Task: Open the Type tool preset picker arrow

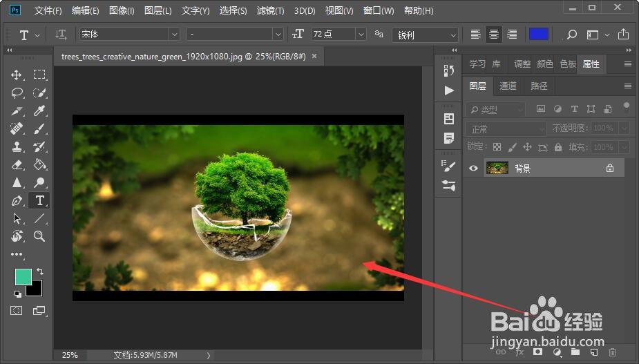Action: [x=37, y=36]
